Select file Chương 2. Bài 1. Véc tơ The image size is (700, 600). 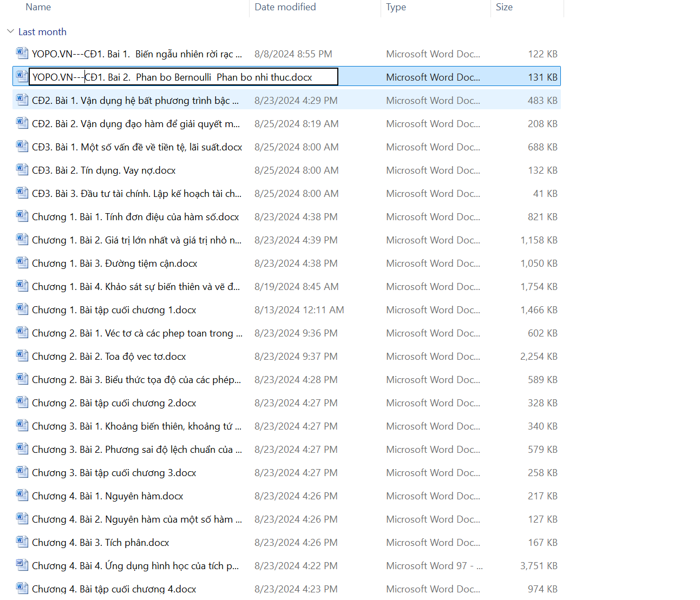point(137,333)
